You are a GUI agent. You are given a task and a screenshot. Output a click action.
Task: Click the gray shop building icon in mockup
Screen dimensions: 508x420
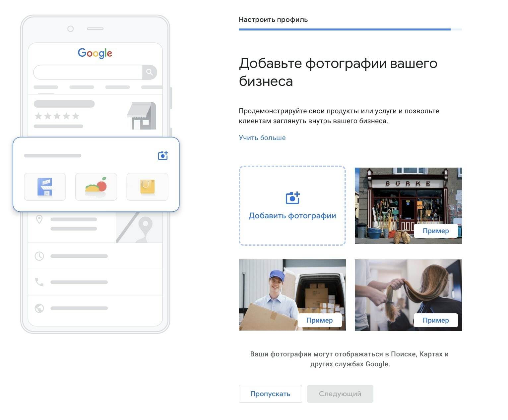pyautogui.click(x=142, y=116)
